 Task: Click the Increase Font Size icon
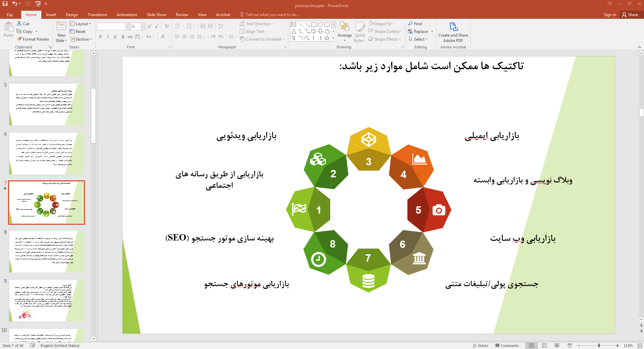(149, 26)
